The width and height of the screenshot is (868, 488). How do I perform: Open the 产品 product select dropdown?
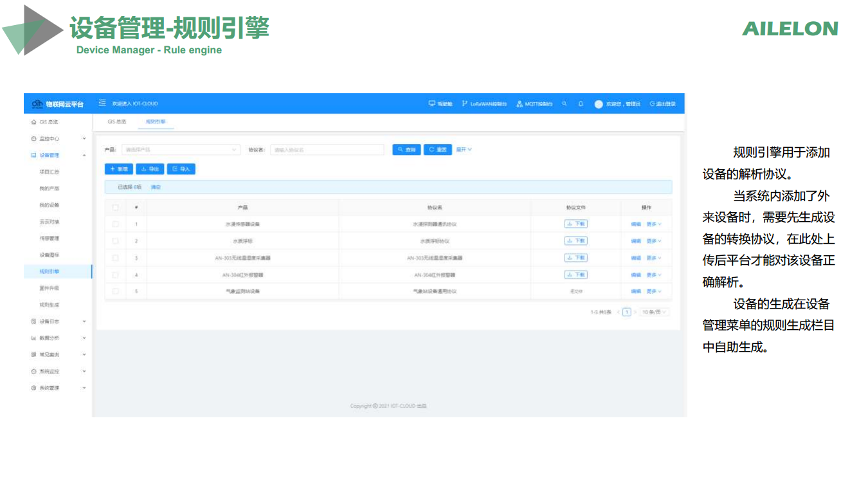click(x=181, y=149)
